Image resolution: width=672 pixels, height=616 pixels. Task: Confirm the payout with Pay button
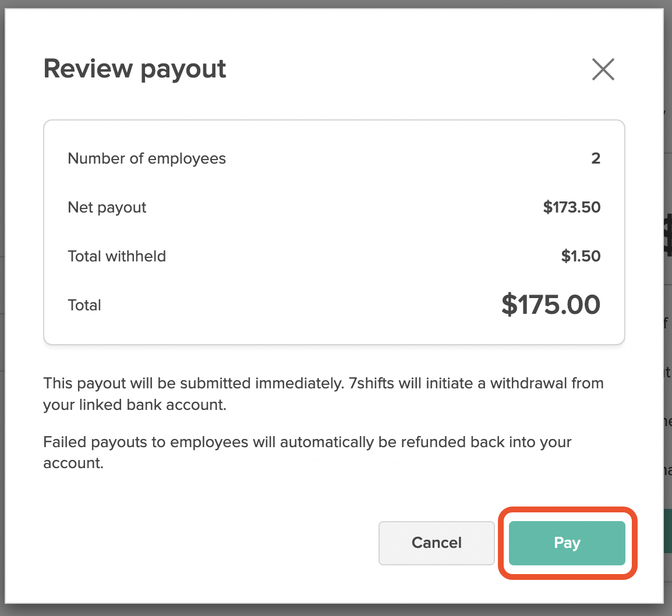pyautogui.click(x=567, y=543)
